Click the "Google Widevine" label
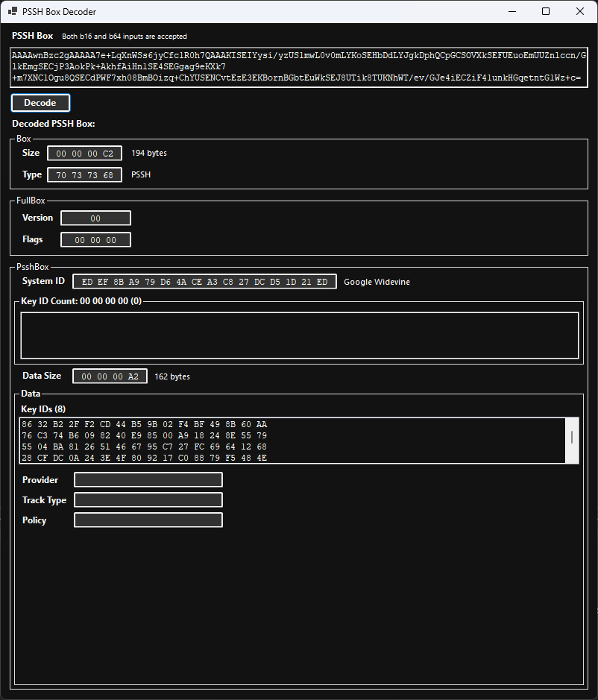 tap(377, 282)
